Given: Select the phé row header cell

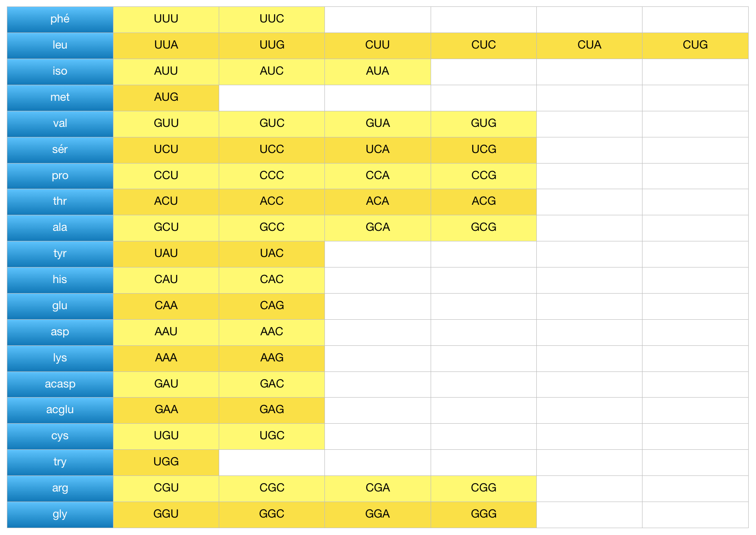Looking at the screenshot, I should tap(60, 19).
